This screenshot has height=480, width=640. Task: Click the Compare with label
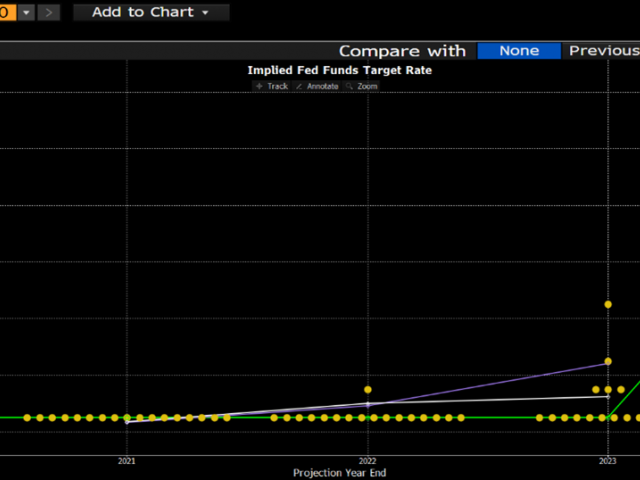[402, 51]
